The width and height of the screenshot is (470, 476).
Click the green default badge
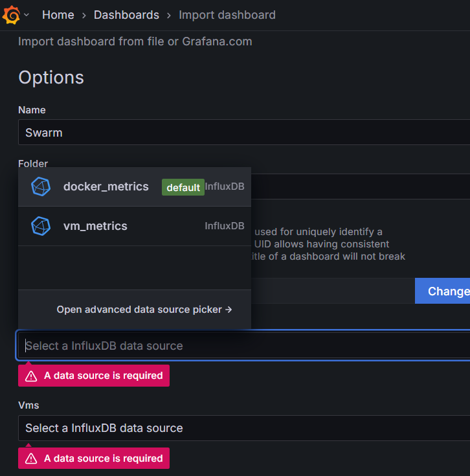183,187
